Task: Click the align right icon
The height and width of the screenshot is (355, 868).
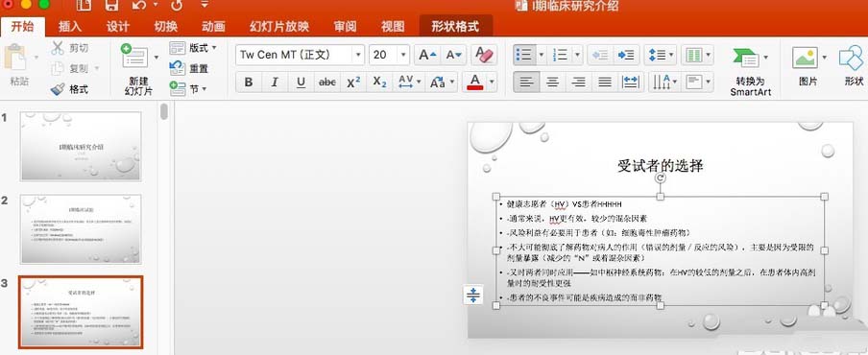Action: click(x=578, y=83)
